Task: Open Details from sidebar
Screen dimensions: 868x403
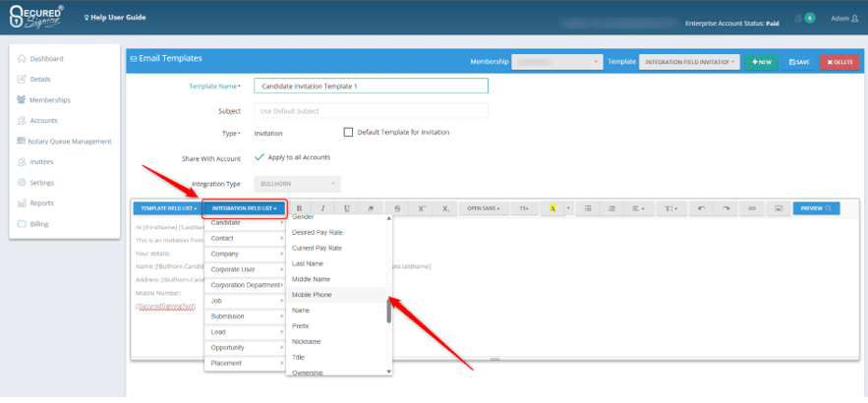Action: [x=33, y=80]
